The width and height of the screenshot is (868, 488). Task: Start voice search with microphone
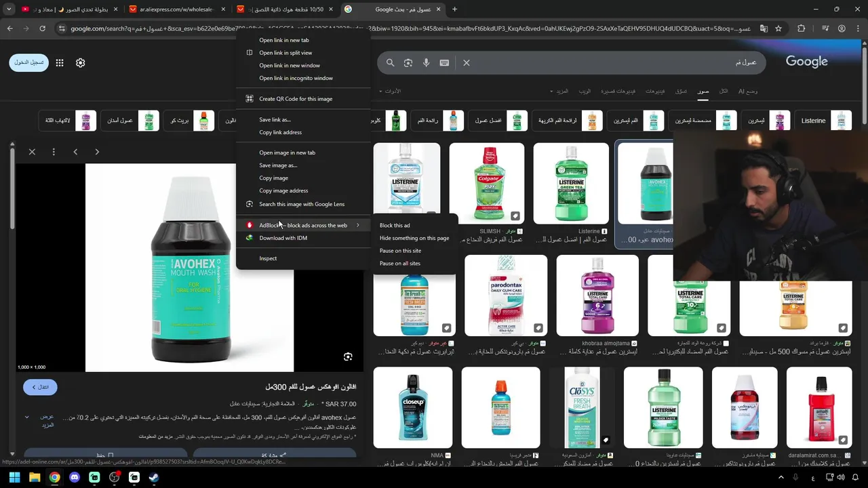(x=426, y=62)
